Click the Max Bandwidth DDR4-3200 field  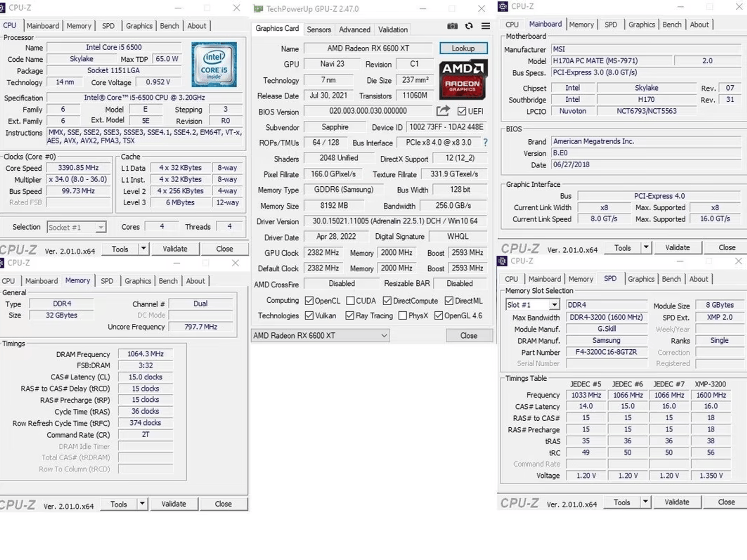point(606,317)
